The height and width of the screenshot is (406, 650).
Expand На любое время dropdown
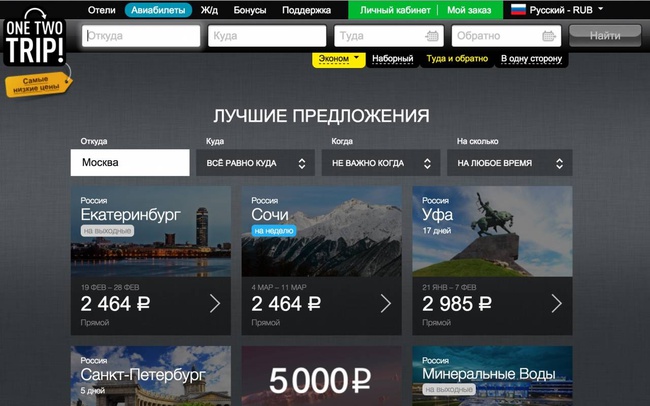[x=509, y=163]
